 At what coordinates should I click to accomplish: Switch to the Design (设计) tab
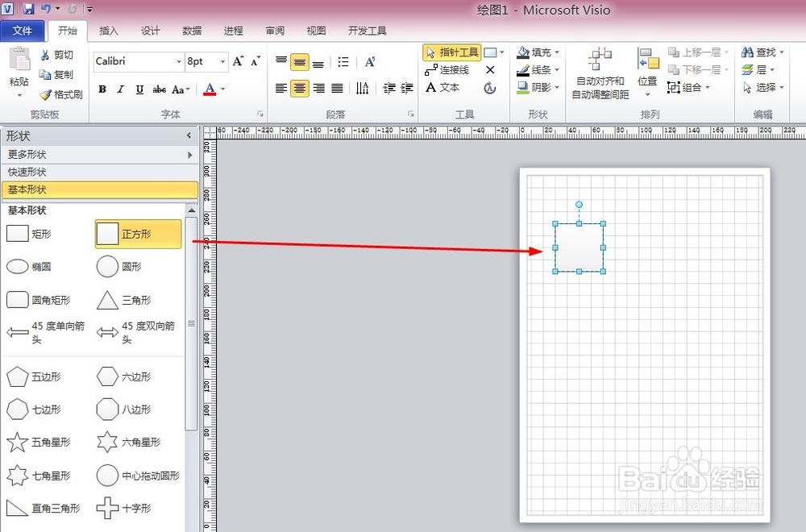point(150,31)
